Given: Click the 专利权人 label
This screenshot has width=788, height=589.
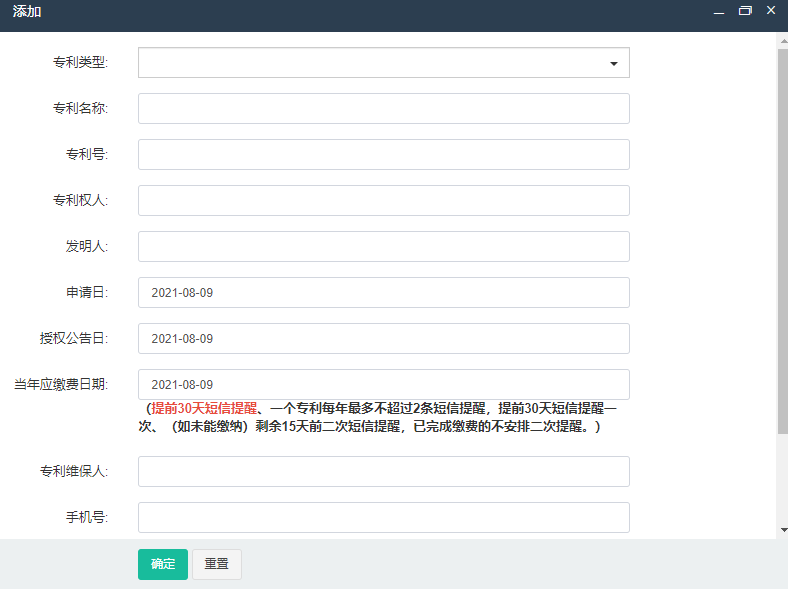Looking at the screenshot, I should pyautogui.click(x=80, y=201).
